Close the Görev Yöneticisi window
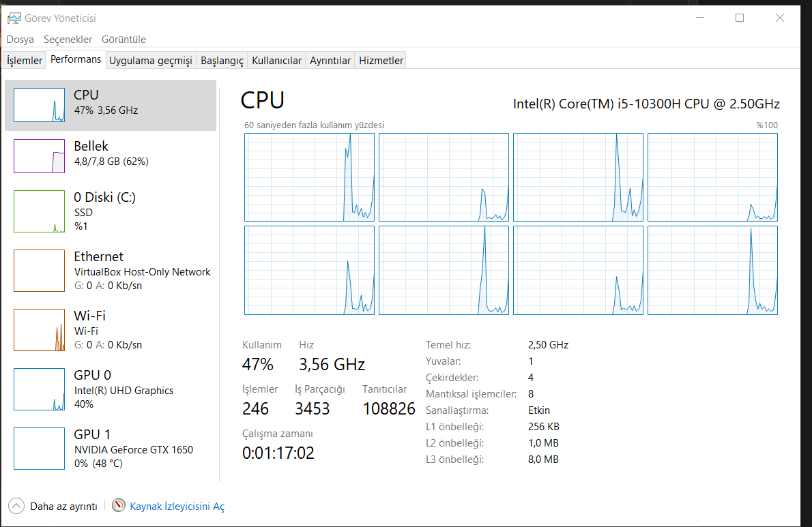This screenshot has height=527, width=812. coord(780,18)
